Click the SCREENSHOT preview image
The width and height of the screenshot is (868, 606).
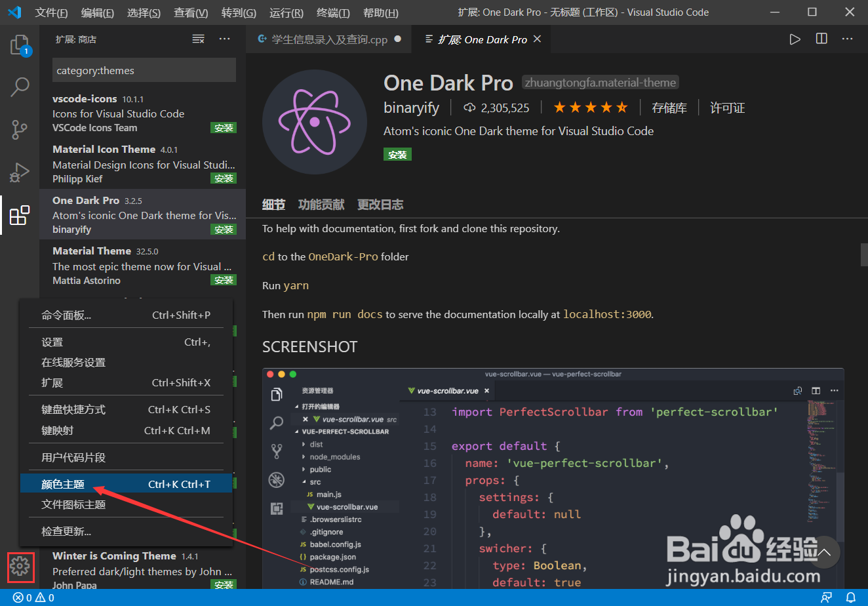pyautogui.click(x=553, y=478)
